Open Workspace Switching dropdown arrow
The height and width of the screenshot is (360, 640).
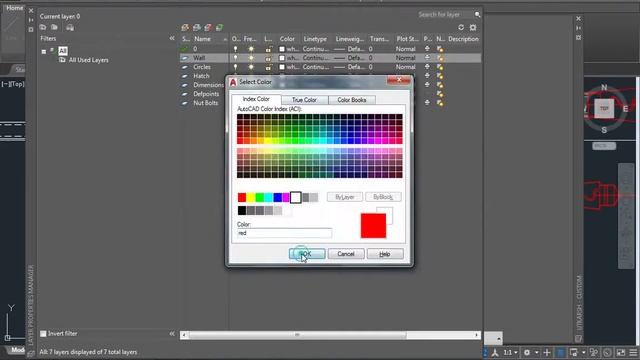coord(536,352)
